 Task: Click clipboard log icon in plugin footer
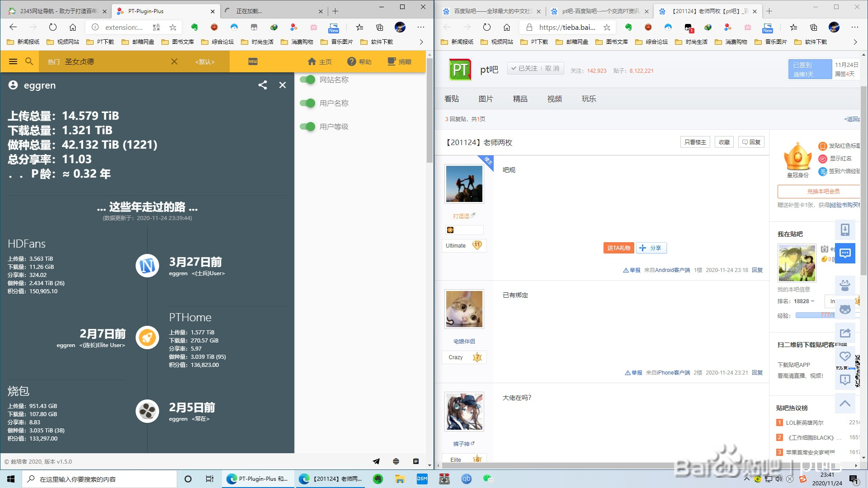[416, 461]
